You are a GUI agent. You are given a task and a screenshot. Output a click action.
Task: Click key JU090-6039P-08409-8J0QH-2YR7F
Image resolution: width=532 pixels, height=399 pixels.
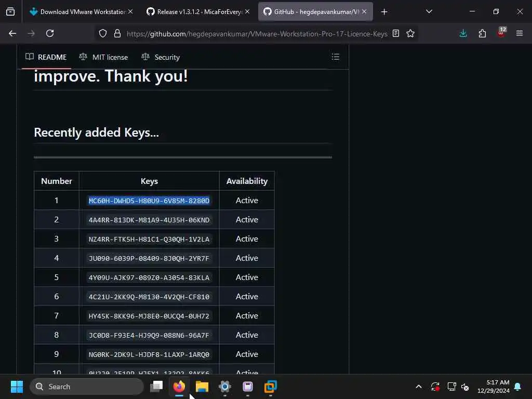149,258
